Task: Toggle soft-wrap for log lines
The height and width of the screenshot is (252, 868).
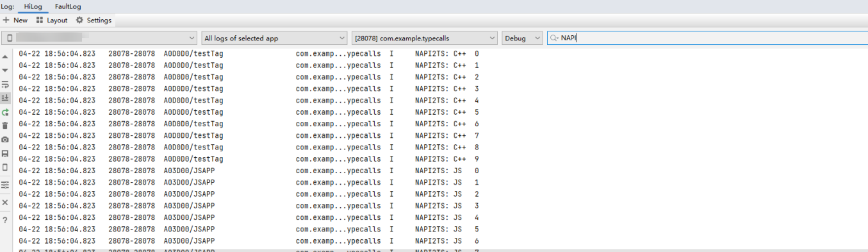Action: (5, 84)
